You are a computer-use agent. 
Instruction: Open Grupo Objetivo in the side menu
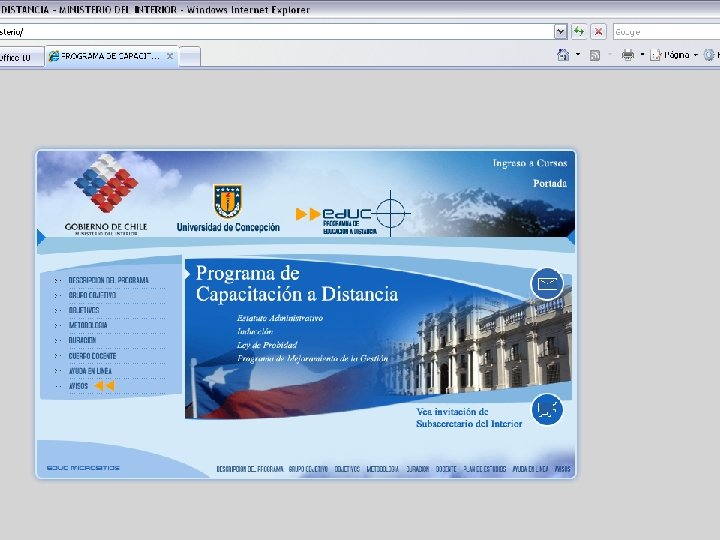click(92, 295)
